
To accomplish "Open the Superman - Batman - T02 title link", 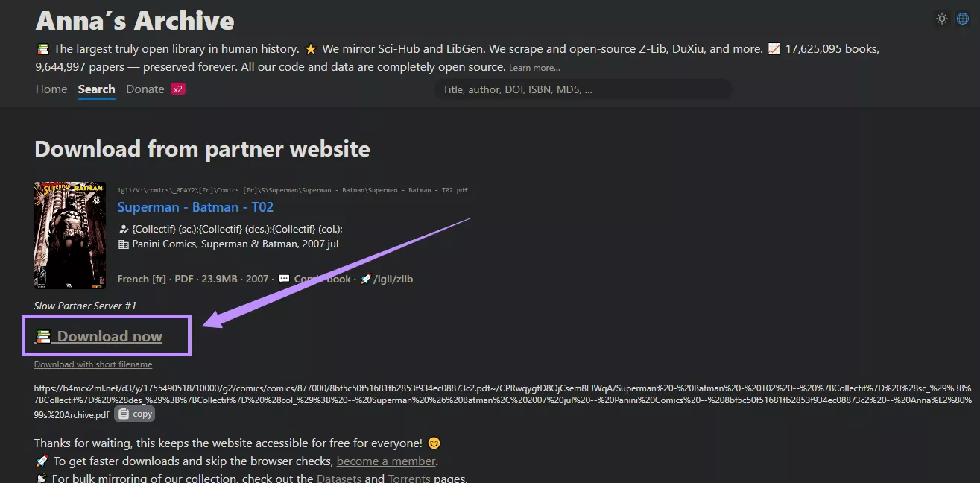I will (x=195, y=207).
